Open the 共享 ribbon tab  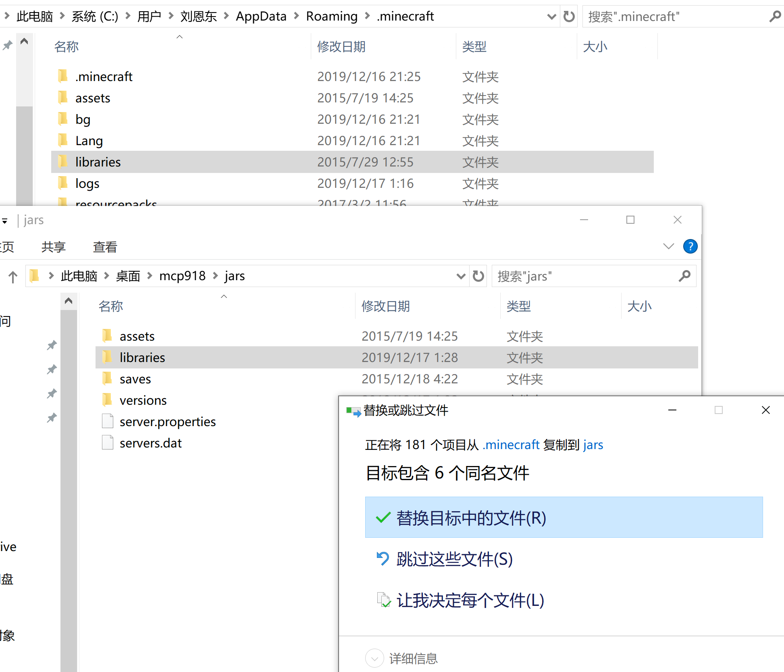click(53, 247)
